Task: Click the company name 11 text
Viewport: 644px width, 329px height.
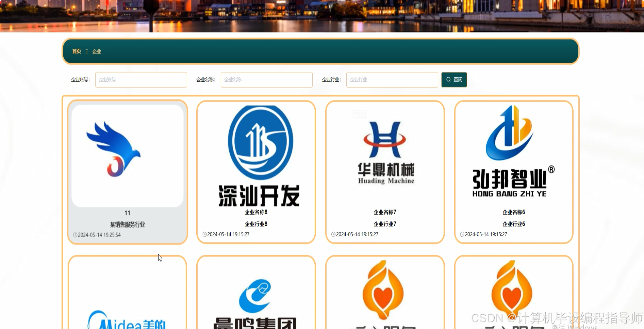Action: click(128, 213)
